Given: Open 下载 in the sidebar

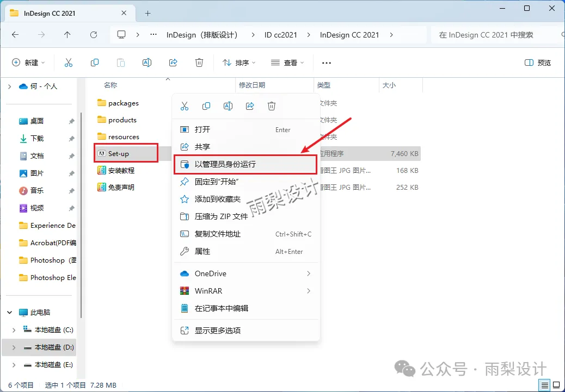Looking at the screenshot, I should (x=37, y=139).
